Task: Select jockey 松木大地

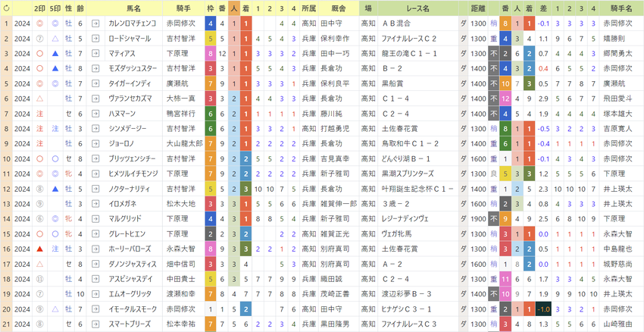Action: pyautogui.click(x=181, y=204)
